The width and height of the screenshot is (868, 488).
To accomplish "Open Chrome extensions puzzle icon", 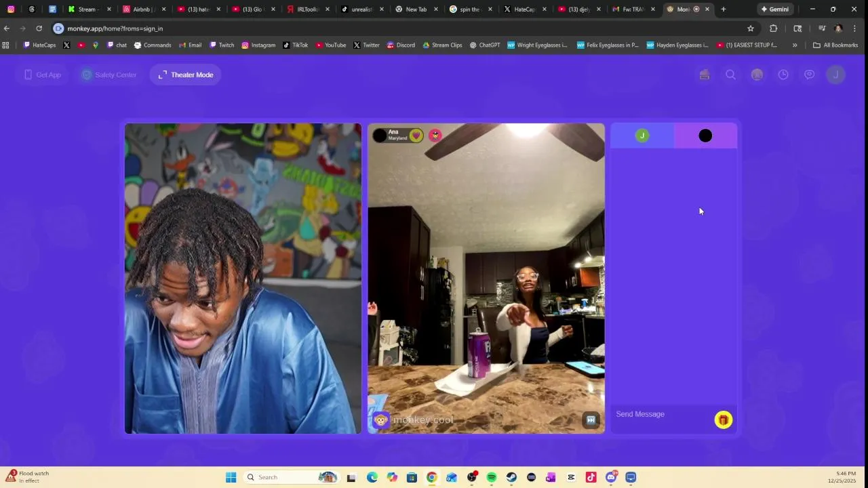I will tap(774, 28).
